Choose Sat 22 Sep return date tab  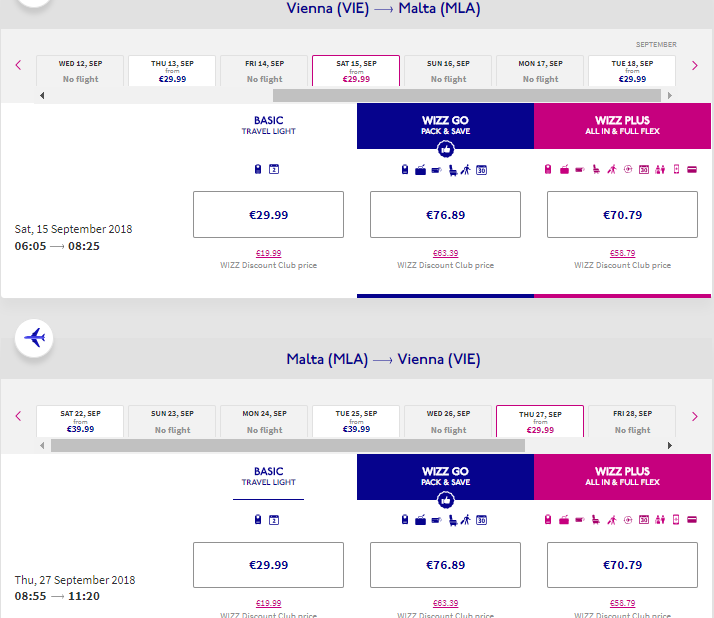(80, 421)
